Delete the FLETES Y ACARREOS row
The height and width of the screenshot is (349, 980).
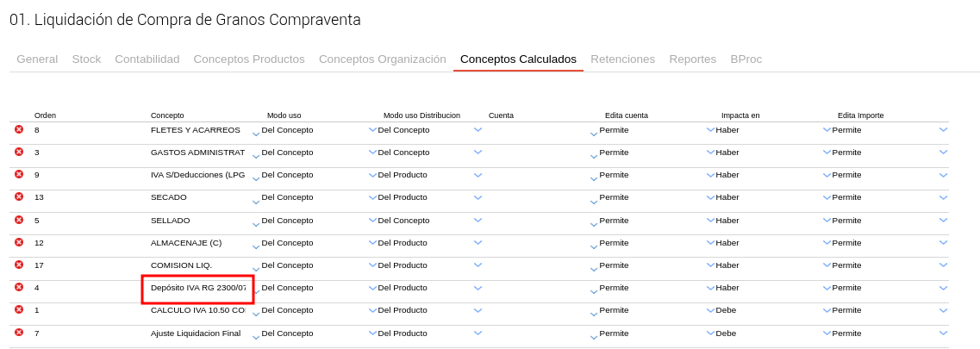19,129
